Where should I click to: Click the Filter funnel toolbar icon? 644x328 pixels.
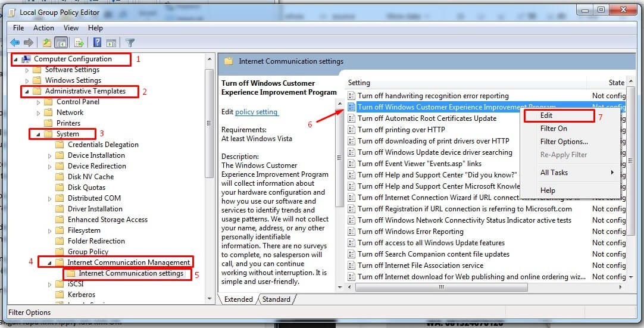point(130,42)
